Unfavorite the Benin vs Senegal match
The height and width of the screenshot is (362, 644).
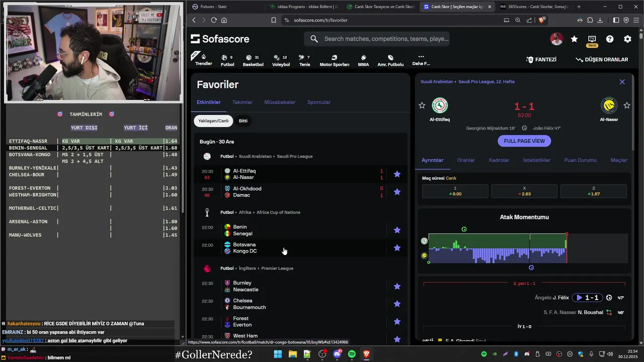click(397, 230)
